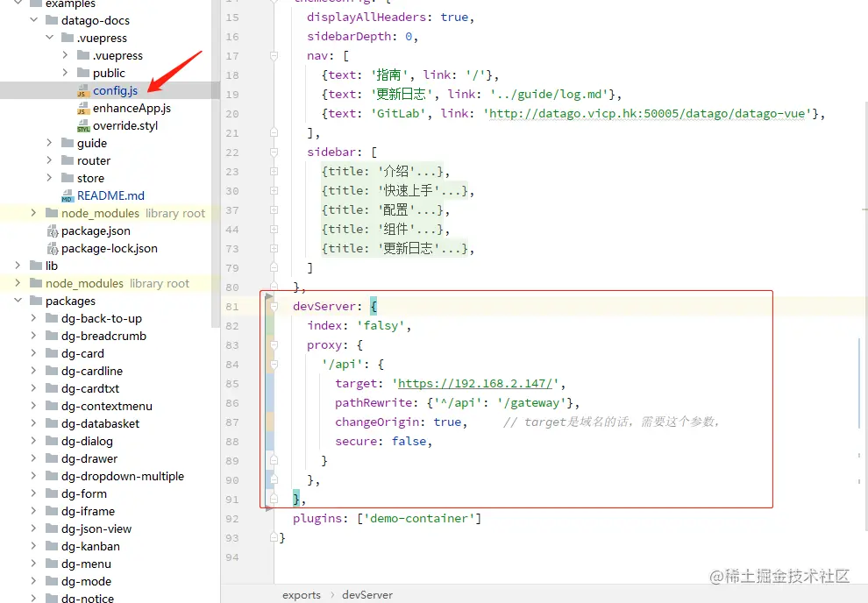Click line number 85 in the gutter
Image resolution: width=868 pixels, height=603 pixels.
click(232, 384)
